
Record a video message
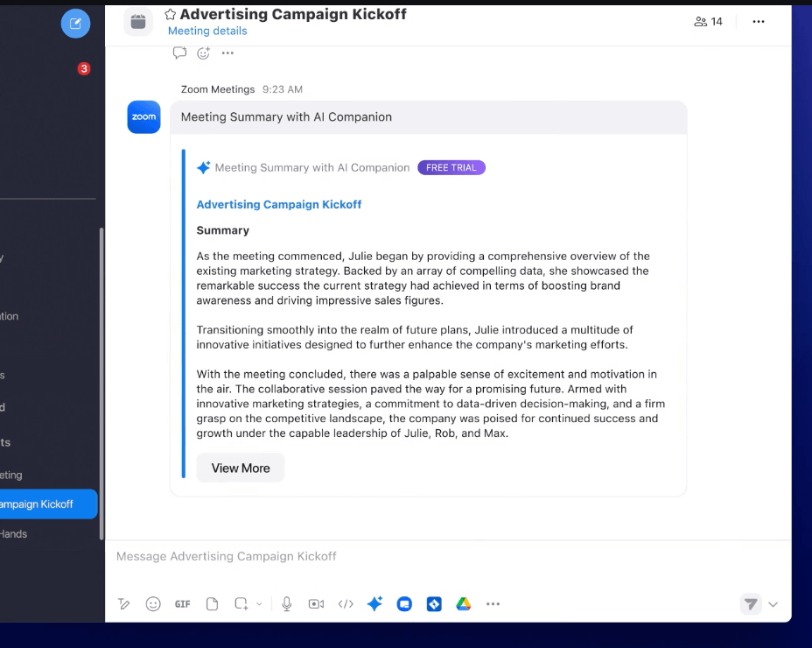(316, 604)
